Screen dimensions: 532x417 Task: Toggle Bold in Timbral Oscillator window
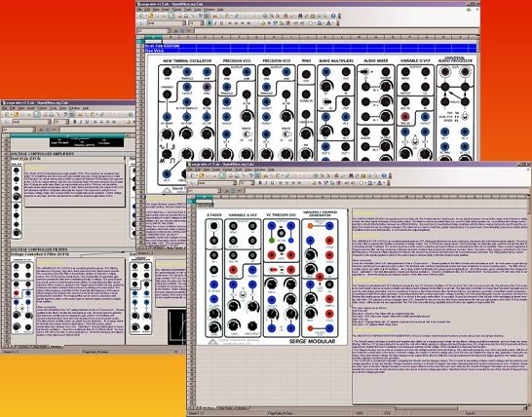209,22
